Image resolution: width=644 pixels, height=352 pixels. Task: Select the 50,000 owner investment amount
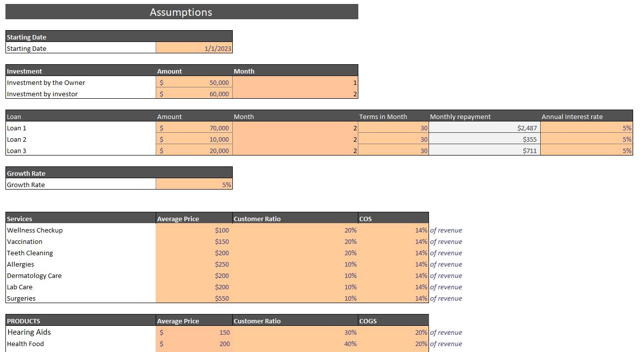click(x=194, y=82)
